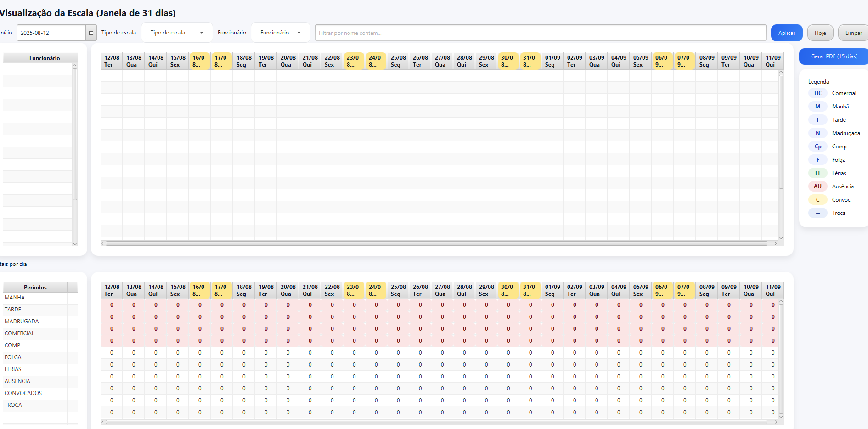Click the C Convoc. legend badge

[817, 200]
